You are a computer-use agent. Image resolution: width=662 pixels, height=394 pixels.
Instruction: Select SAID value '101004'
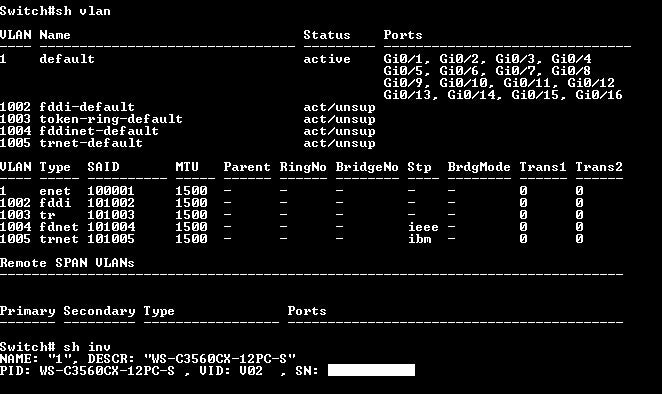(111, 227)
